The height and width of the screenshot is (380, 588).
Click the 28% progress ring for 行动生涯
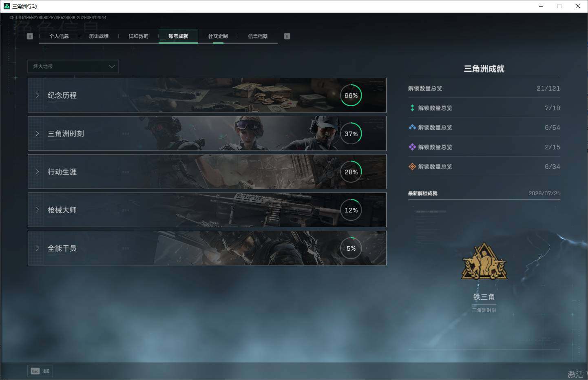pyautogui.click(x=351, y=172)
